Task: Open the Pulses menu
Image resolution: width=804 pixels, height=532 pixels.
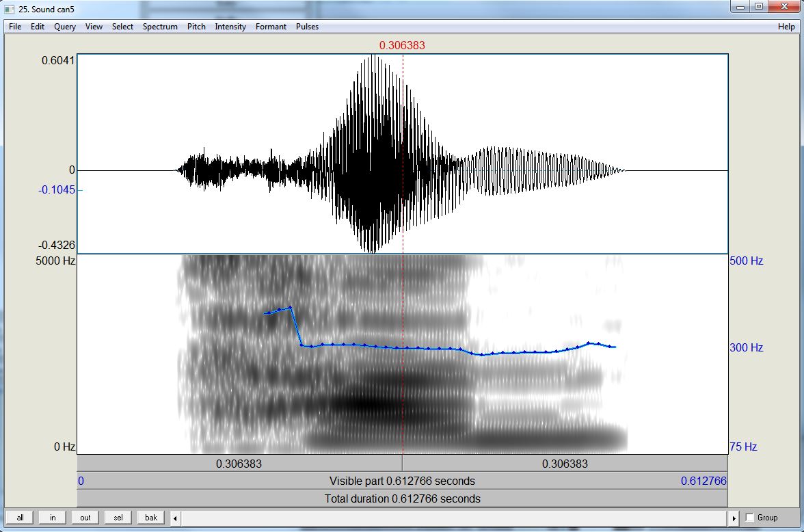Action: 307,27
